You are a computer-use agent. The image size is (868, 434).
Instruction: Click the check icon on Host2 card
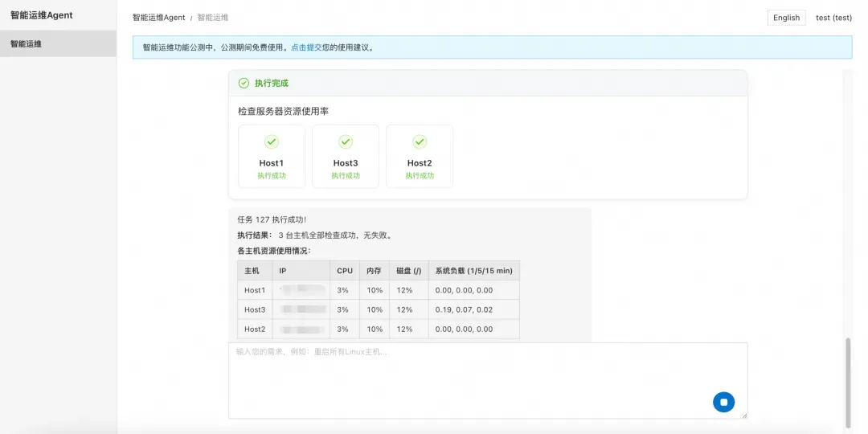pyautogui.click(x=420, y=142)
